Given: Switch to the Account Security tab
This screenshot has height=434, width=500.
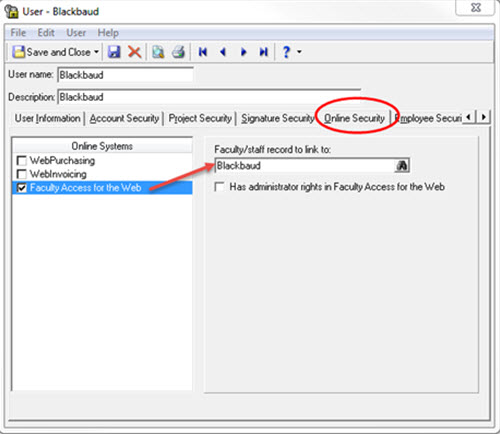Looking at the screenshot, I should click(x=124, y=118).
